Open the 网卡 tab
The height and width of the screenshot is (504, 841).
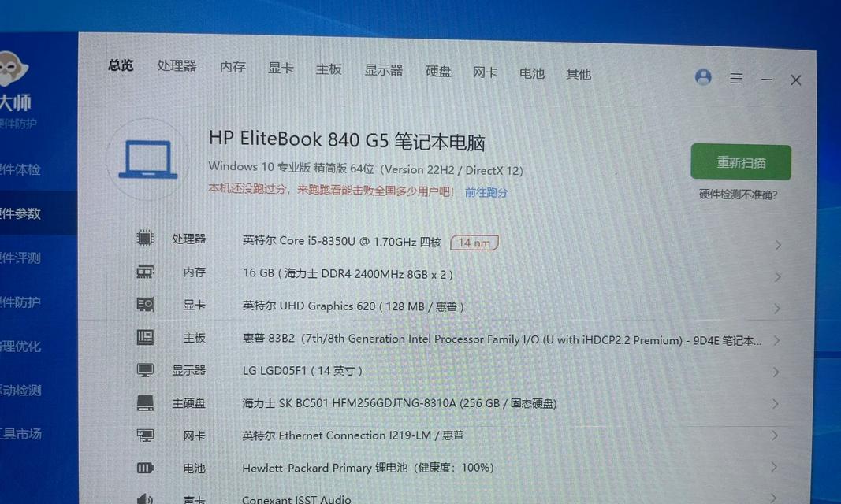point(485,72)
